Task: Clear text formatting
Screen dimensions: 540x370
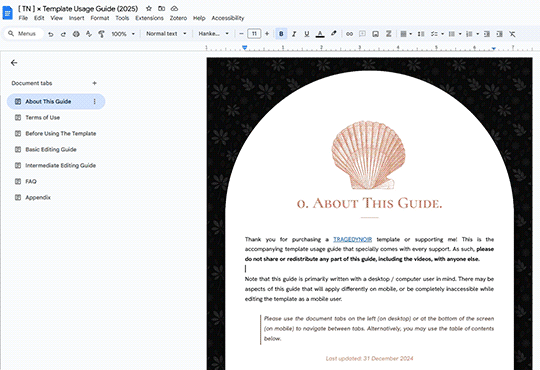Action: pyautogui.click(x=512, y=34)
